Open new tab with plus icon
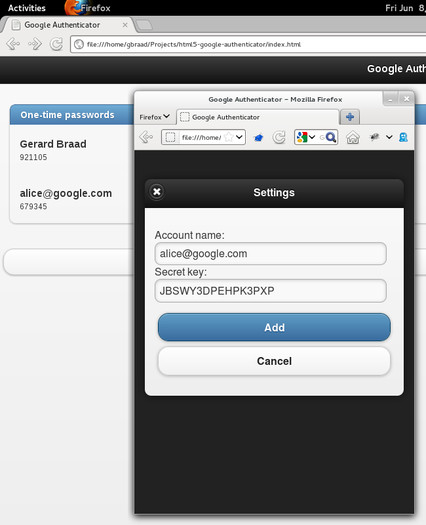 [350, 117]
